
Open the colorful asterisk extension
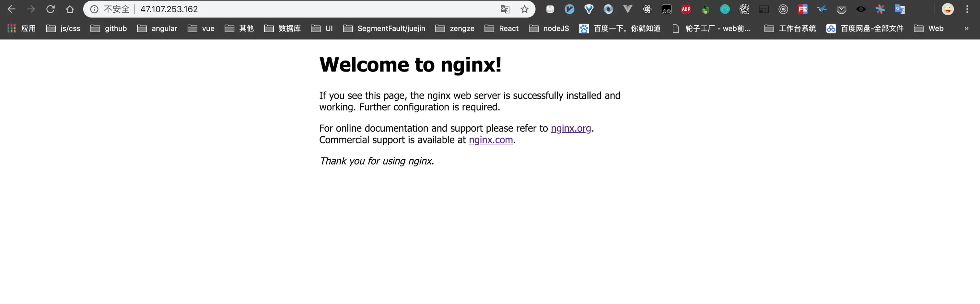880,9
